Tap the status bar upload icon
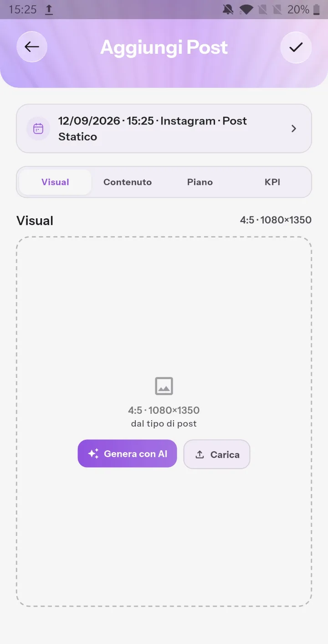The height and width of the screenshot is (644, 328). pos(49,10)
